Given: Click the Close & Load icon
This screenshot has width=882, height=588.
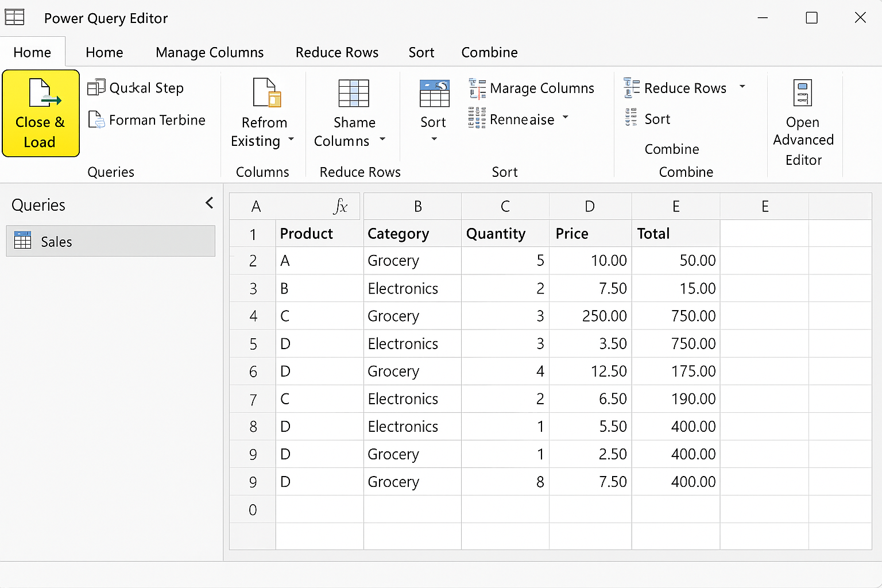Looking at the screenshot, I should [x=44, y=93].
